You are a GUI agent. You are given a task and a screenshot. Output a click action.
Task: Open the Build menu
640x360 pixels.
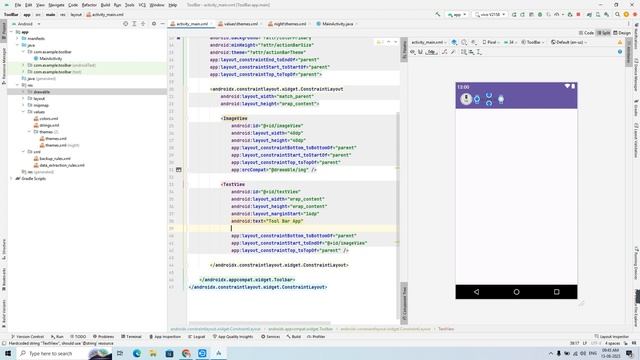105,5
